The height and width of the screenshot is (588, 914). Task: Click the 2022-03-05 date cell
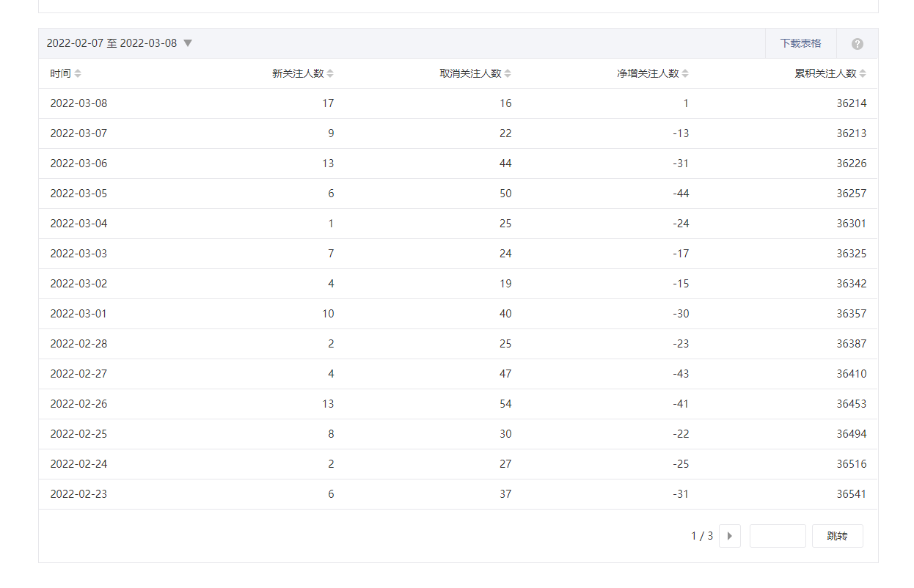tap(78, 194)
